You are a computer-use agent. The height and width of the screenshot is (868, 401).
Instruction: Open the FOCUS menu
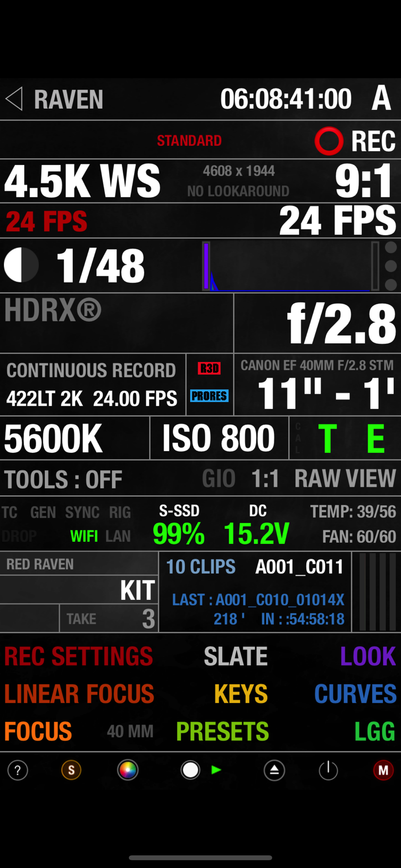point(38,731)
